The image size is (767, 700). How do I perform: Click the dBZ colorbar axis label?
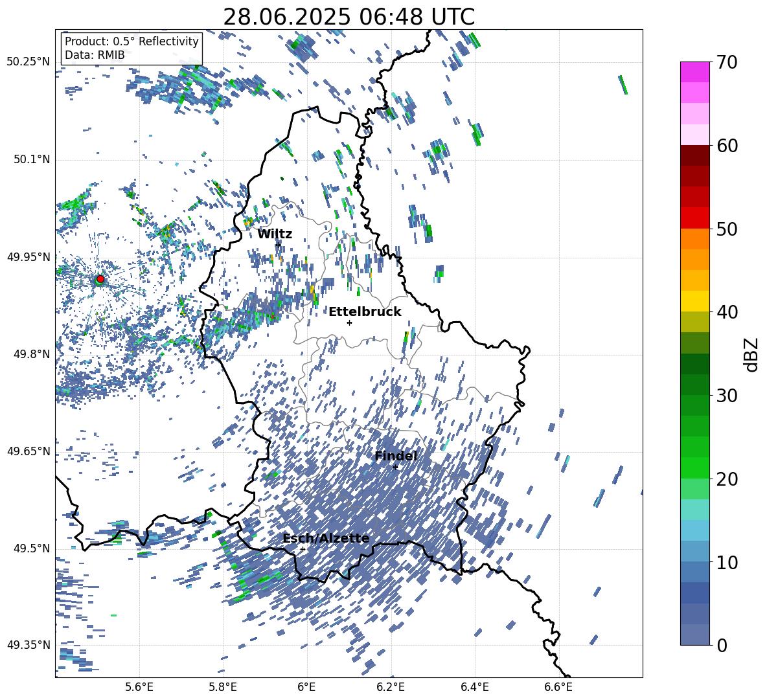tap(751, 354)
